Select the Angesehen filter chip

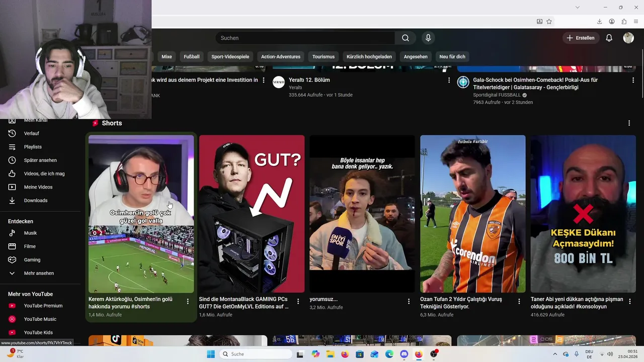coord(416,57)
